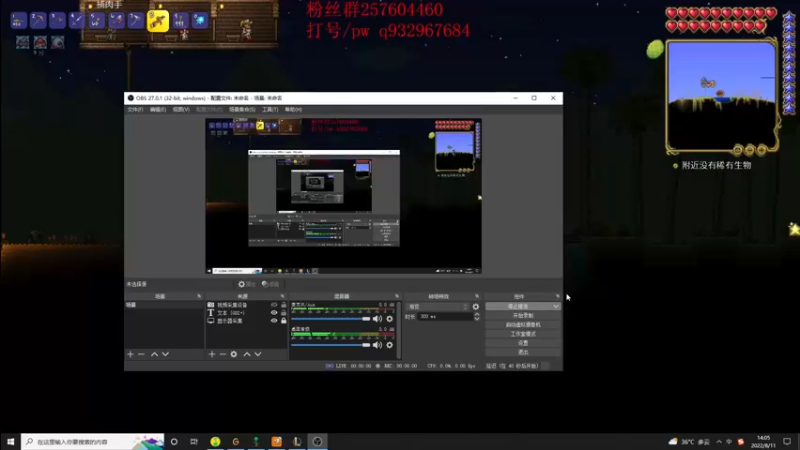
Task: Click Cortana circle on taskbar
Action: pyautogui.click(x=174, y=441)
